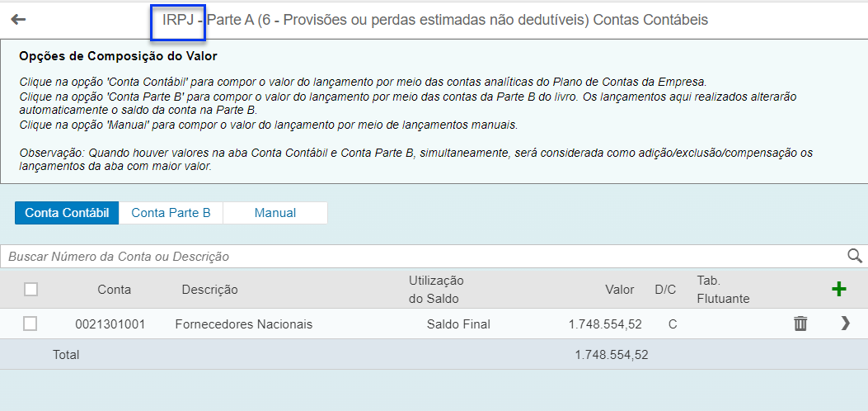Open the Manual tab
The width and height of the screenshot is (868, 411).
(x=275, y=213)
